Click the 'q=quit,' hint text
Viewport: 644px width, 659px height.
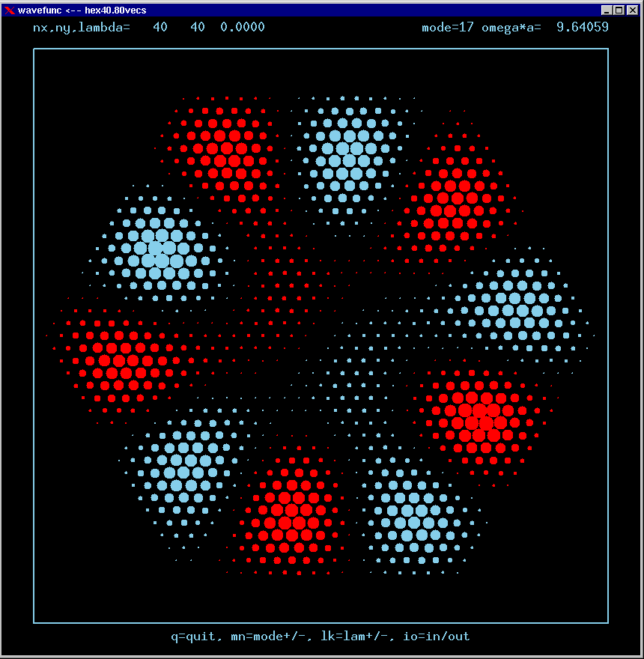pos(196,637)
